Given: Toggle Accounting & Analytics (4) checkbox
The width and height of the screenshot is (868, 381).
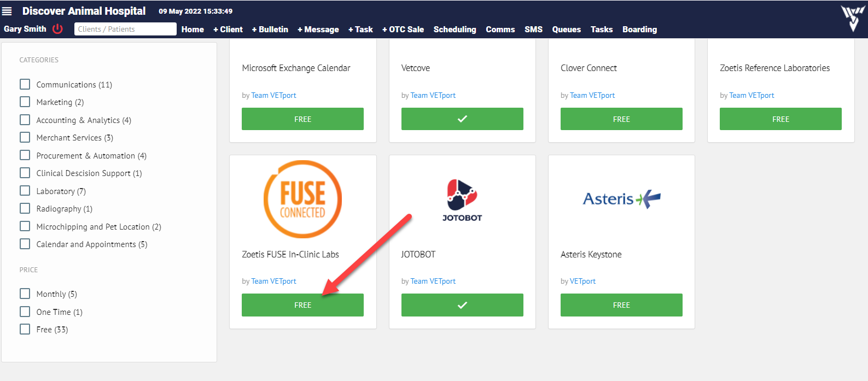Looking at the screenshot, I should (25, 120).
